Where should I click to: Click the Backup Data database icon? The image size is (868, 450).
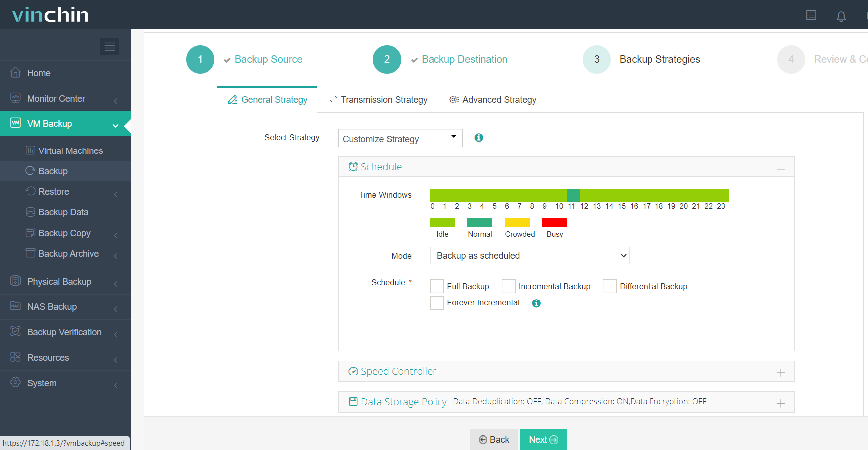(30, 212)
